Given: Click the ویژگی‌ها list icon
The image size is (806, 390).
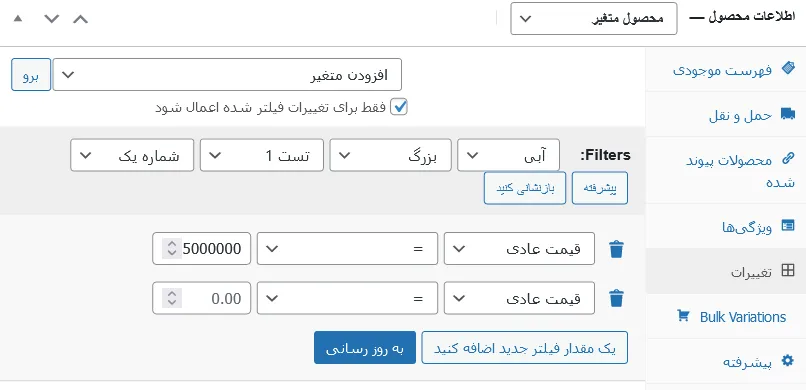Looking at the screenshot, I should (787, 225).
